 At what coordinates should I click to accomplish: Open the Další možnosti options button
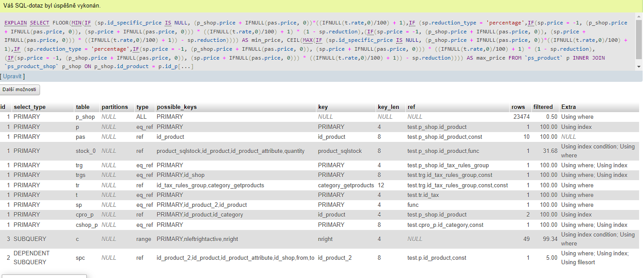(x=20, y=89)
